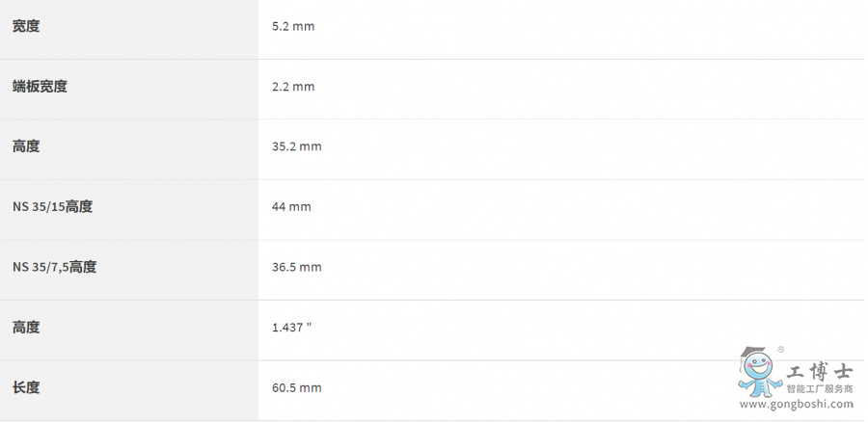
Task: Click the 工博士 mascot logo icon
Action: (758, 372)
